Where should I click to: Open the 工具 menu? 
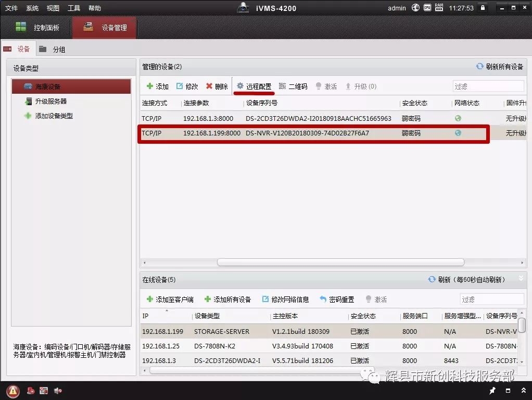[x=73, y=8]
